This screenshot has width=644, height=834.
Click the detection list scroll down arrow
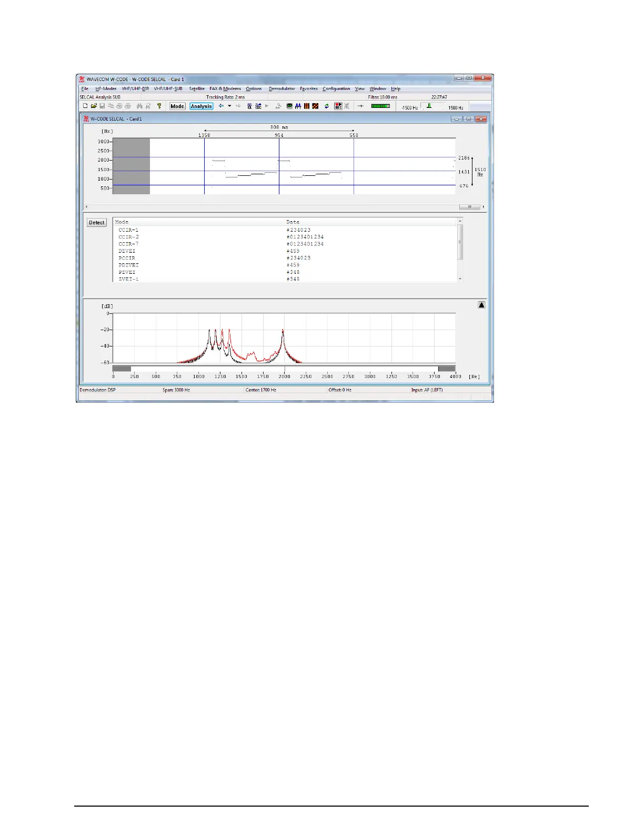(x=460, y=279)
